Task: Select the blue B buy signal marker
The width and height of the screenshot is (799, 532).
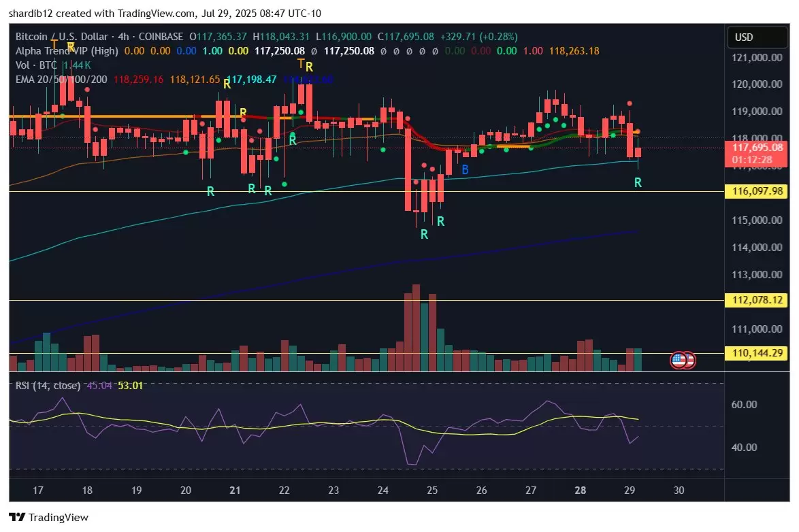Action: click(465, 169)
